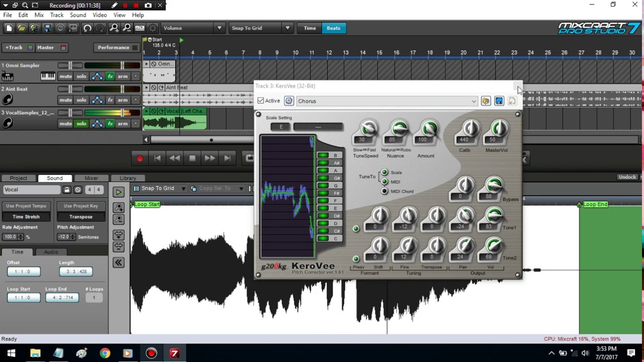Expand Omni Sampler track options arrow
644x362 pixels.
pos(135,76)
